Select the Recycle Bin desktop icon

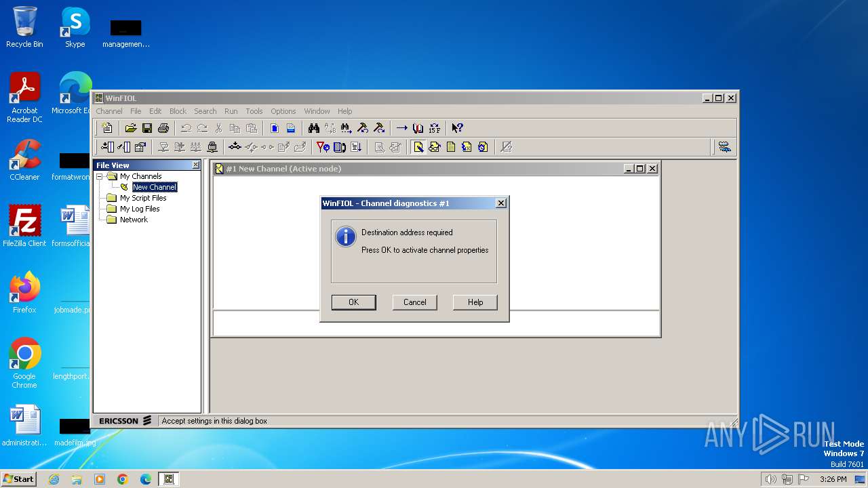coord(24,27)
